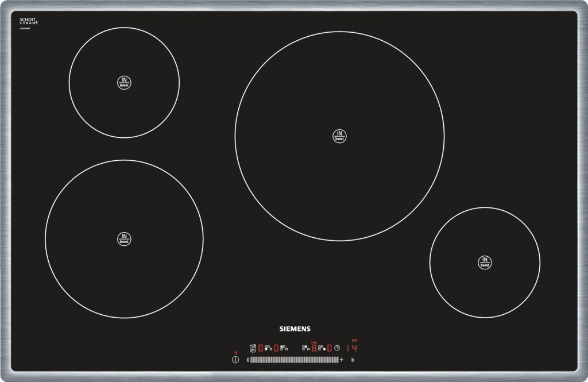Viewport: 588px width, 382px height.
Task: Tap the lit red 8 heat level display
Action: (x=314, y=348)
